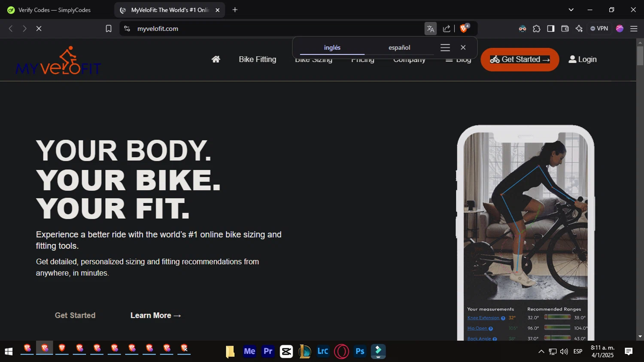Go back with the browser back arrow
Viewport: 644px width, 362px height.
point(11,29)
